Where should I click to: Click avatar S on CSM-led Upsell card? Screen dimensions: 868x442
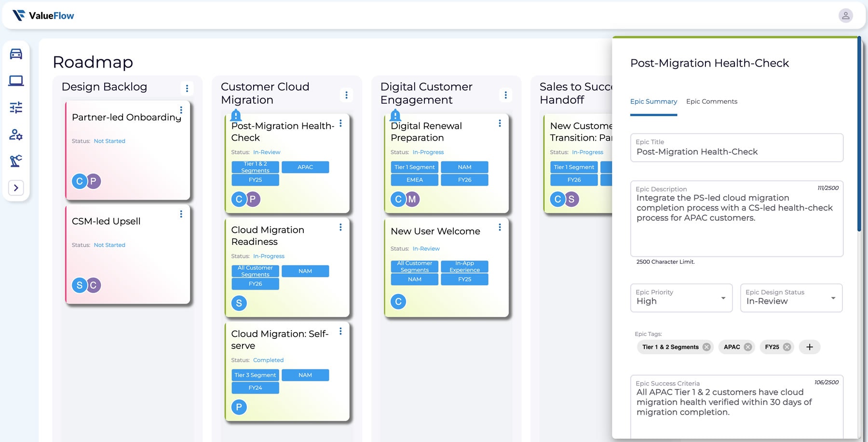click(80, 285)
